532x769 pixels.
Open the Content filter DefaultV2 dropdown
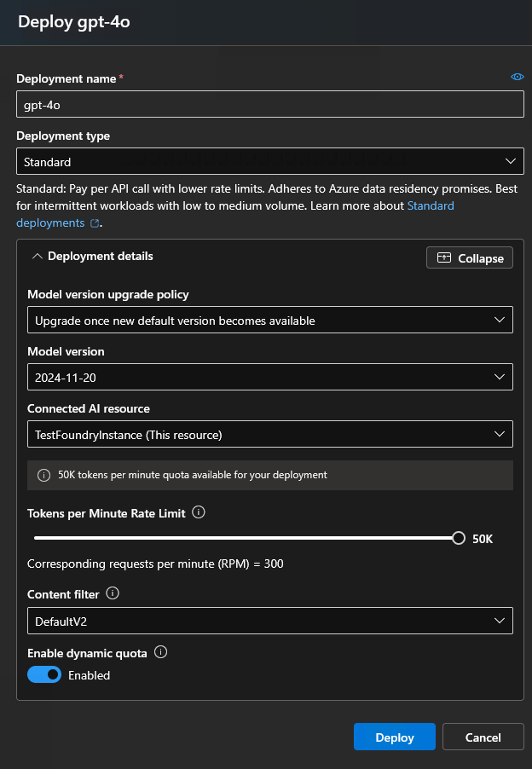270,621
